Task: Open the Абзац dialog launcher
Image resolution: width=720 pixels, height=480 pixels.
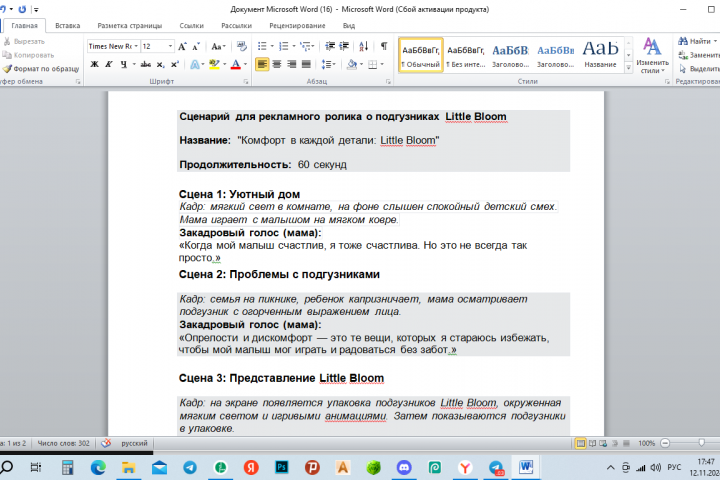Action: [388, 81]
